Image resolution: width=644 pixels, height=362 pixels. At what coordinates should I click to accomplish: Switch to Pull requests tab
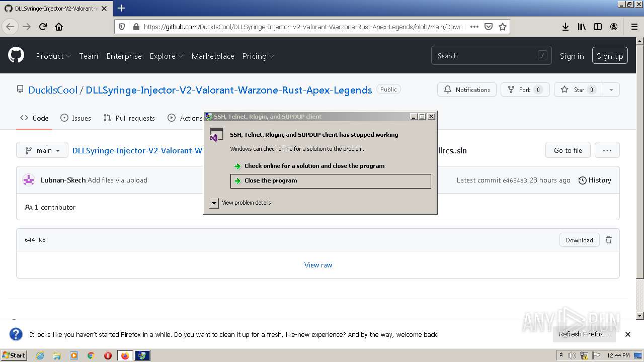pos(129,118)
